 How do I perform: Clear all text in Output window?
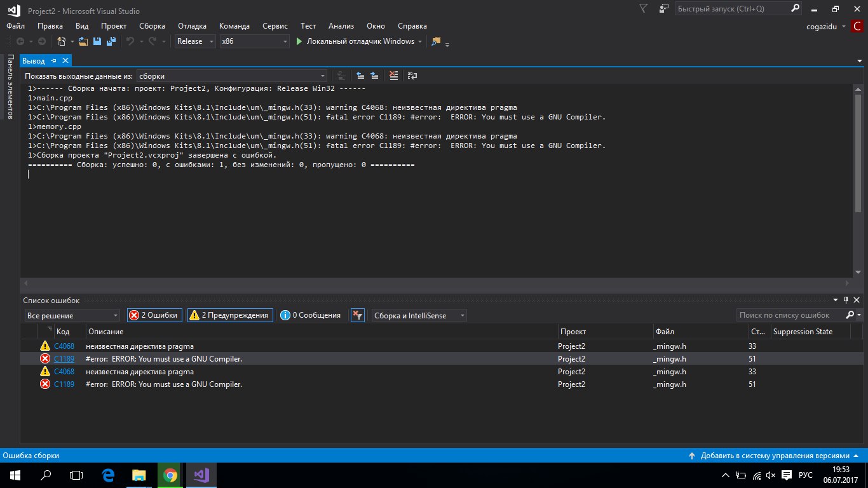394,76
